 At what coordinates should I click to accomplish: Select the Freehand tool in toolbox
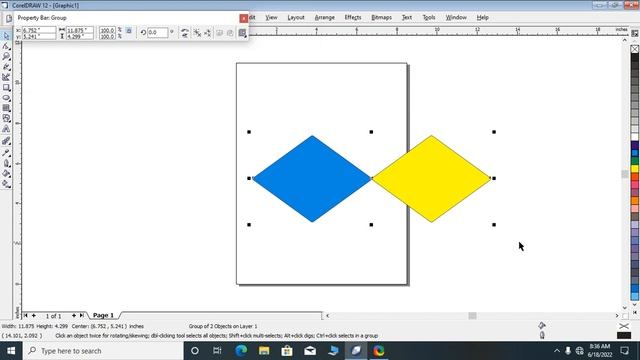[6, 67]
